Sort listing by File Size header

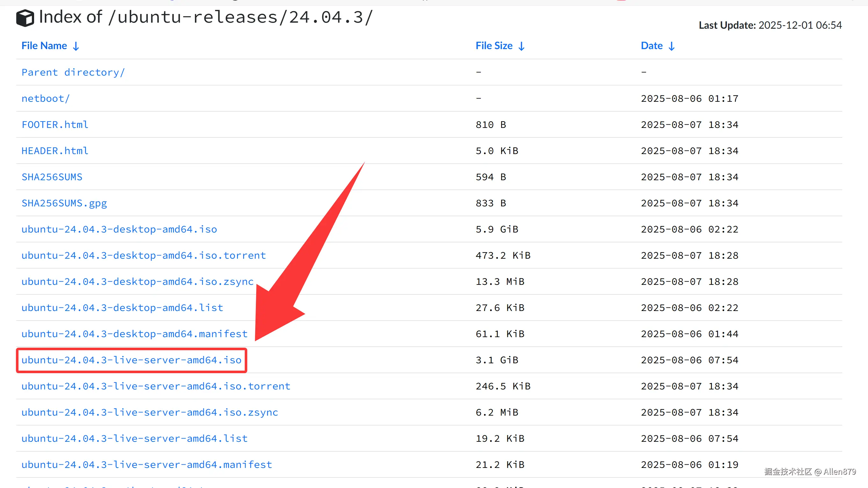(x=494, y=46)
